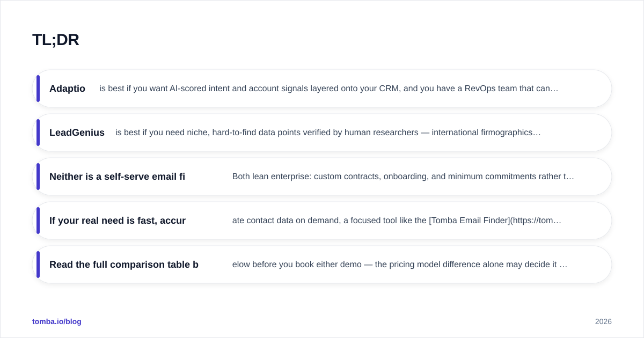The height and width of the screenshot is (338, 644).
Task: Click the truncated ellipsis ending the LeadGenius row
Action: 537,133
